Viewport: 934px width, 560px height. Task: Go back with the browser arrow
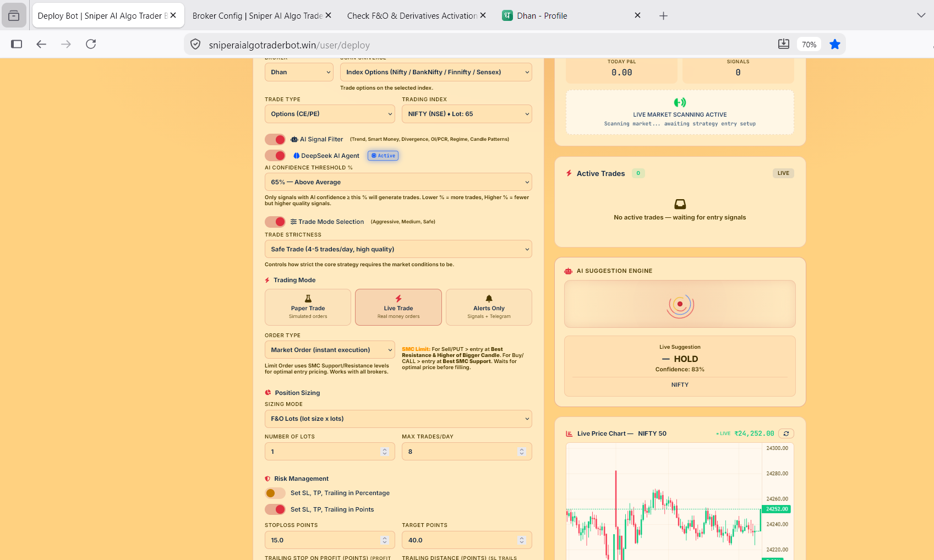41,44
